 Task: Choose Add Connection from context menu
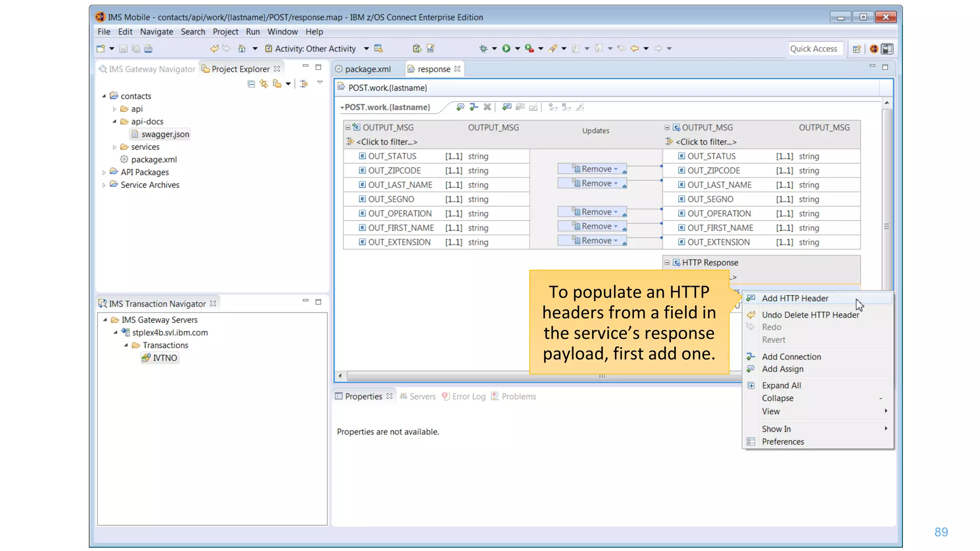point(817,357)
